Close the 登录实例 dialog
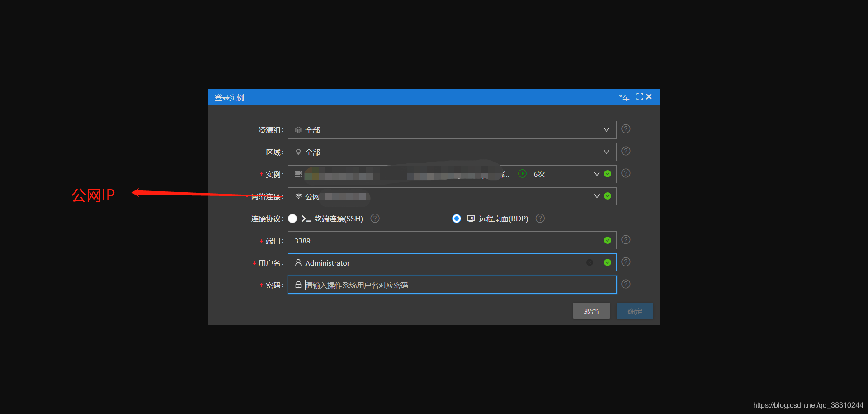Viewport: 868px width, 414px height. [649, 97]
